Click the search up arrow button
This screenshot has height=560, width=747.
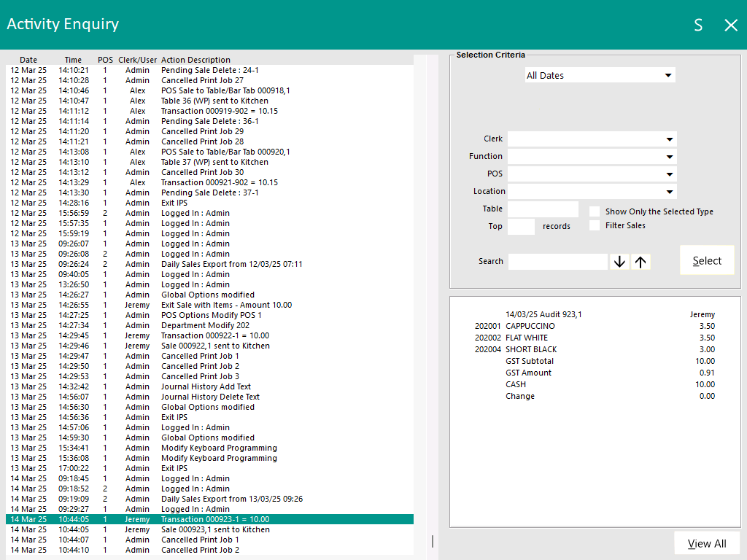point(640,262)
